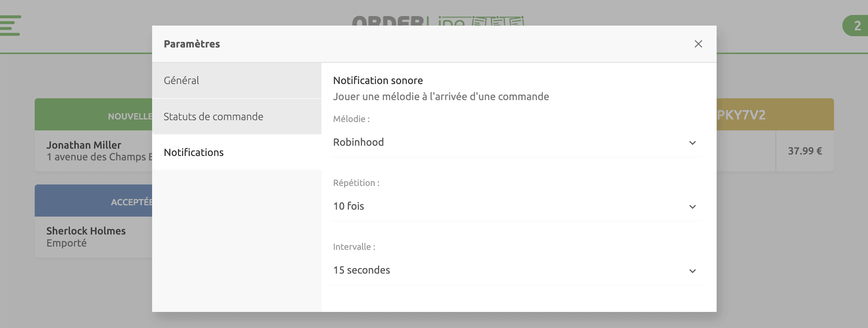Close the Paramètres dialog
Image resolution: width=868 pixels, height=328 pixels.
click(698, 44)
